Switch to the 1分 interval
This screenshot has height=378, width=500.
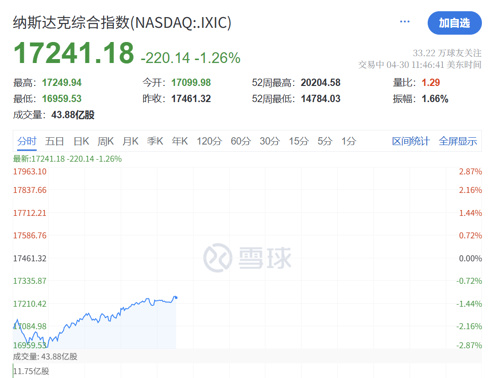point(349,141)
